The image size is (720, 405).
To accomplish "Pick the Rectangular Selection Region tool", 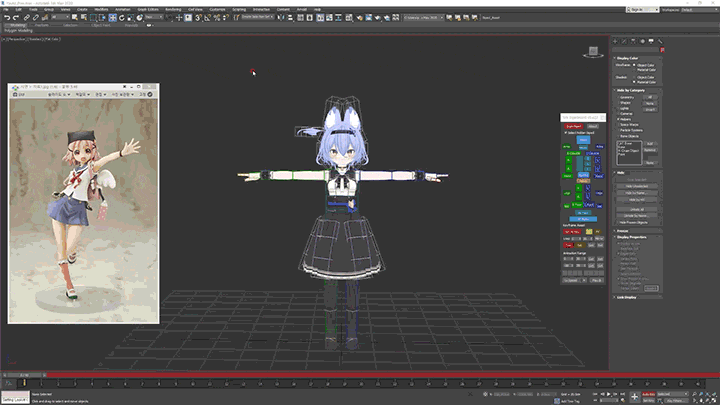I will pyautogui.click(x=93, y=17).
